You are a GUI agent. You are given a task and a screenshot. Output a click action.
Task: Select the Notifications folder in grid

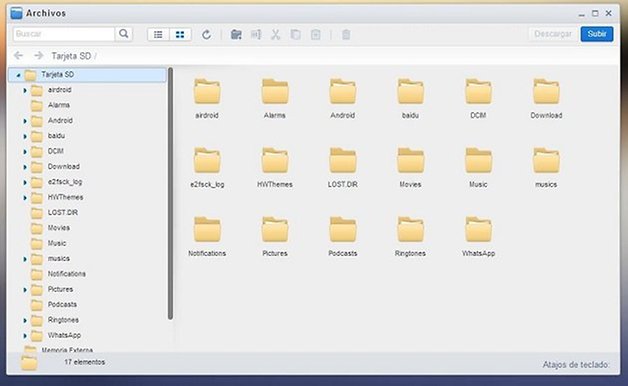[207, 236]
